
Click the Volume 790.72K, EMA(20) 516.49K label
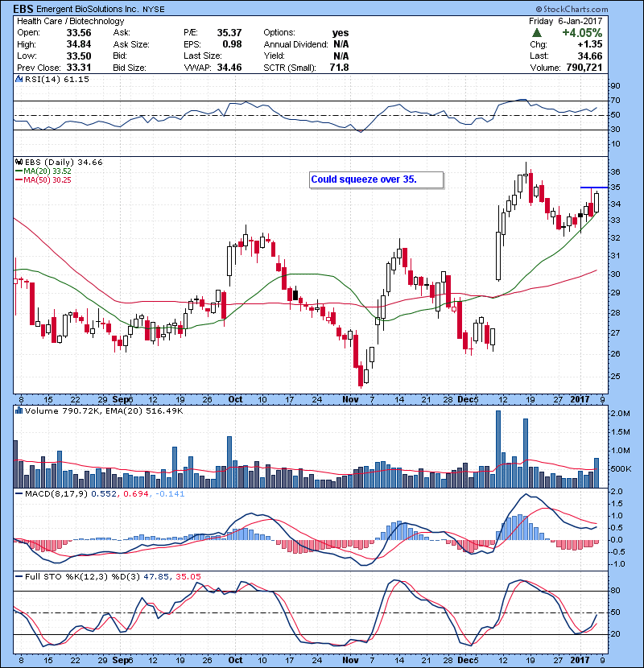[x=104, y=411]
